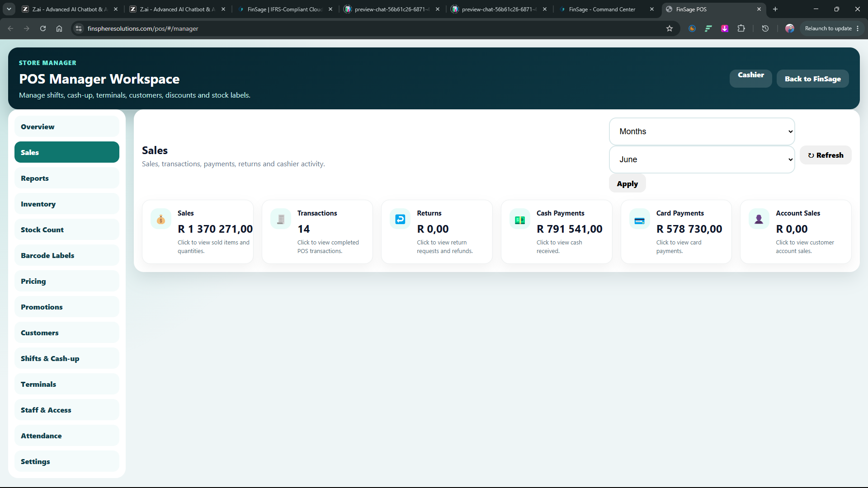Click the browser forward arrow
The height and width of the screenshot is (488, 868).
pos(27,28)
